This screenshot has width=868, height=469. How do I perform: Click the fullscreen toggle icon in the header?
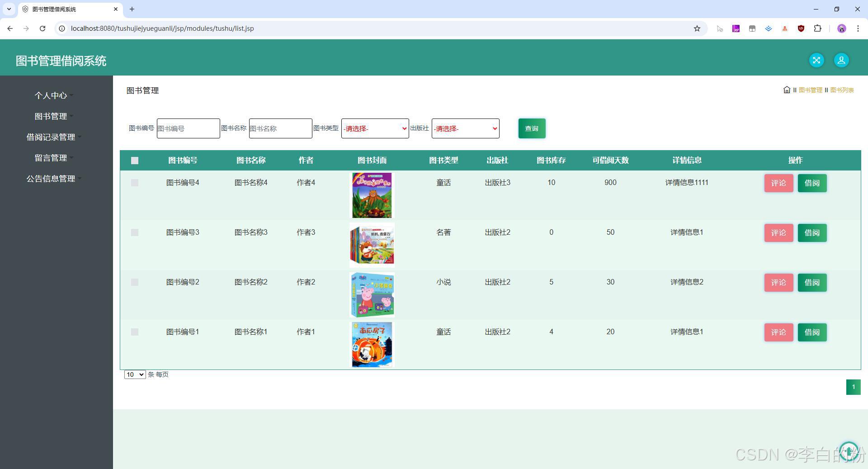pos(816,60)
